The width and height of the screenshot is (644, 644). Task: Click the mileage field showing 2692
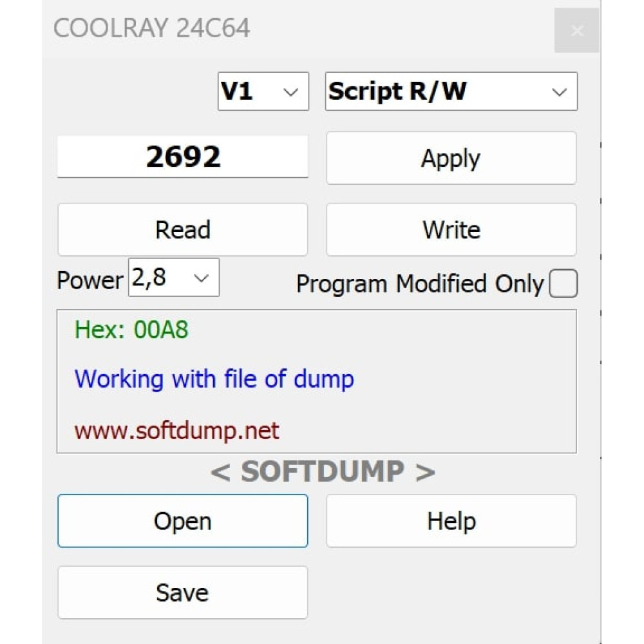point(183,156)
